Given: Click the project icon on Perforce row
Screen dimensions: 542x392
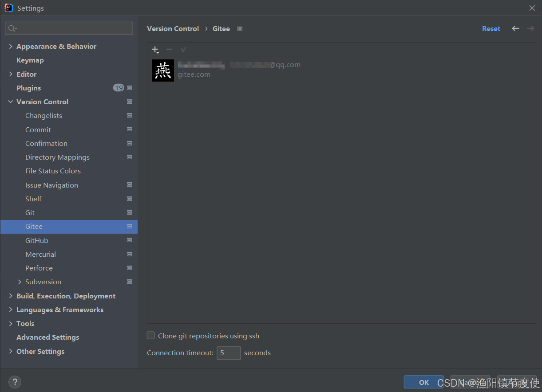Looking at the screenshot, I should 129,268.
